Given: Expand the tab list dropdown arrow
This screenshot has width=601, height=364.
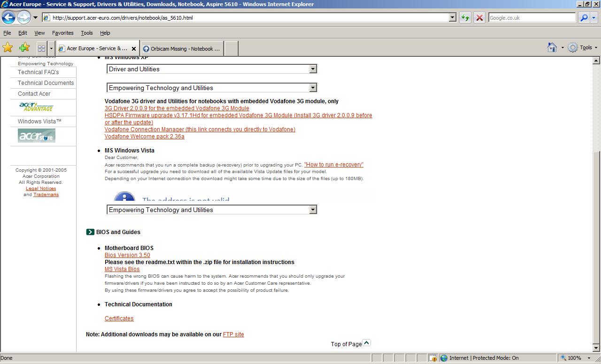Looking at the screenshot, I should (51, 48).
